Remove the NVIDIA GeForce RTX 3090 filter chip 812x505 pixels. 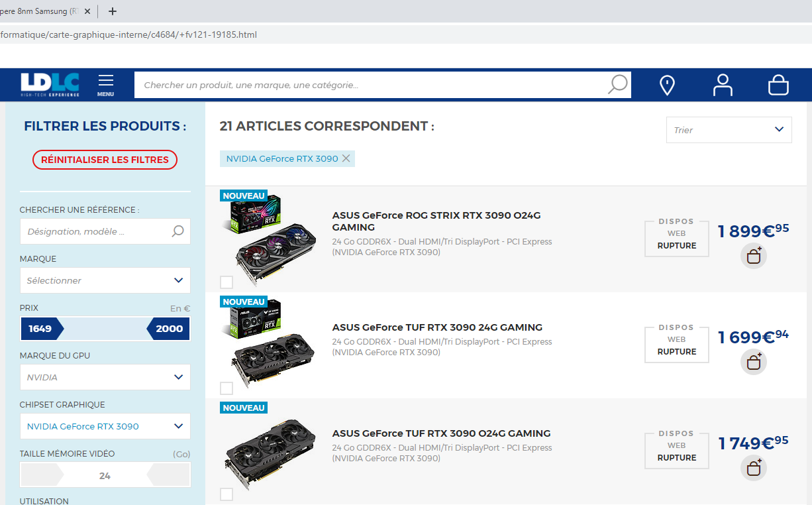tap(346, 158)
